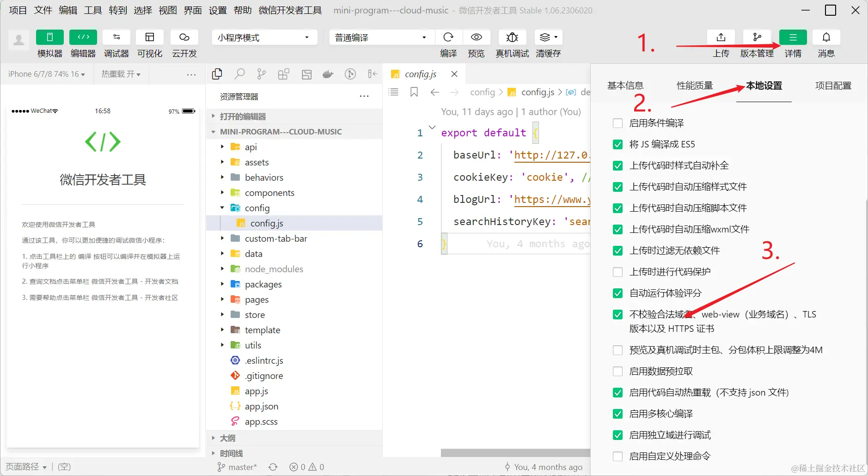Toggle 自动运行体验评分 checkbox
868x476 pixels.
coord(617,293)
